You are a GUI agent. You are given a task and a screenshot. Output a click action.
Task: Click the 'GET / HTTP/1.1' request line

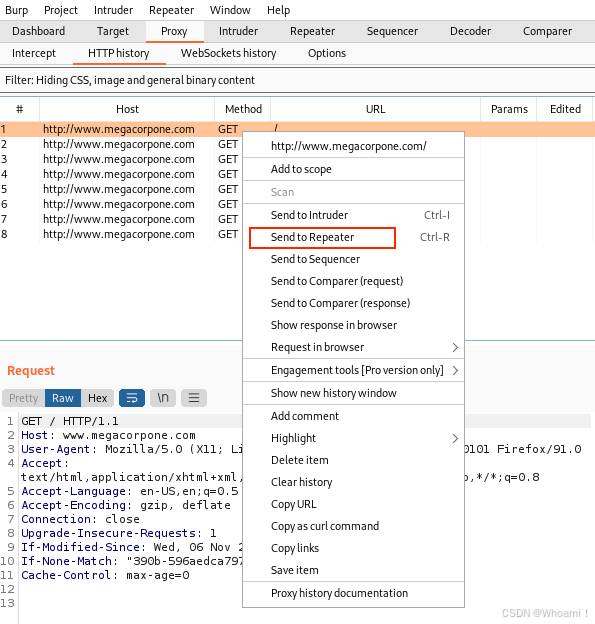click(x=70, y=421)
